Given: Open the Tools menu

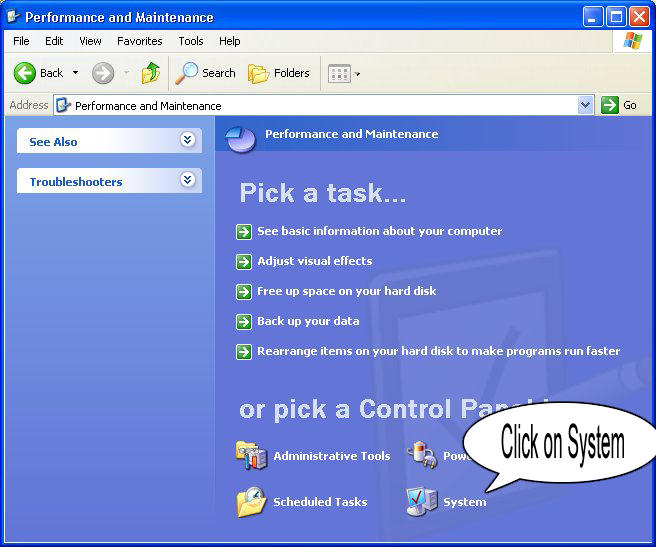Looking at the screenshot, I should [191, 41].
